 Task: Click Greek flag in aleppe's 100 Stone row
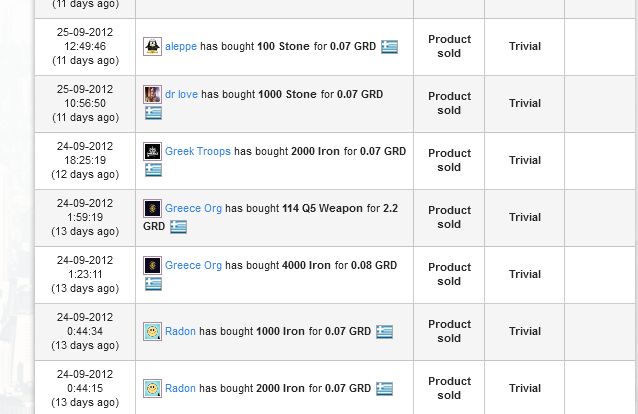pos(389,47)
